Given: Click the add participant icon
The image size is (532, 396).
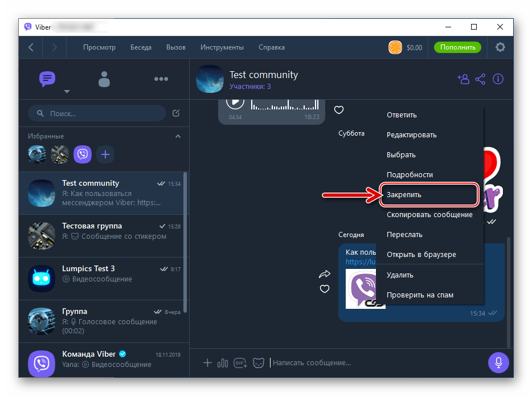Looking at the screenshot, I should (x=463, y=79).
